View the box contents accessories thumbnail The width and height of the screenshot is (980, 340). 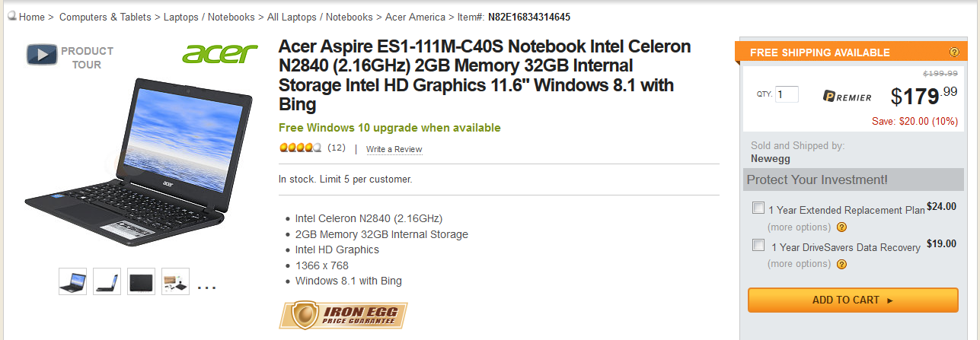click(175, 281)
